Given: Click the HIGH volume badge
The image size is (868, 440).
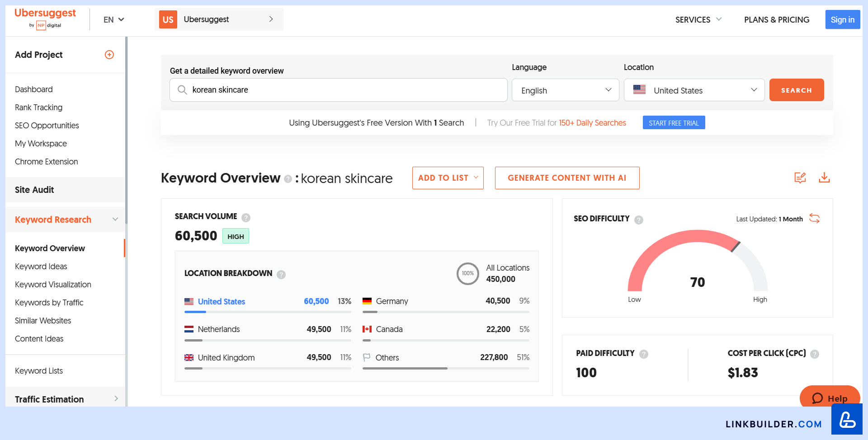Looking at the screenshot, I should tap(236, 236).
